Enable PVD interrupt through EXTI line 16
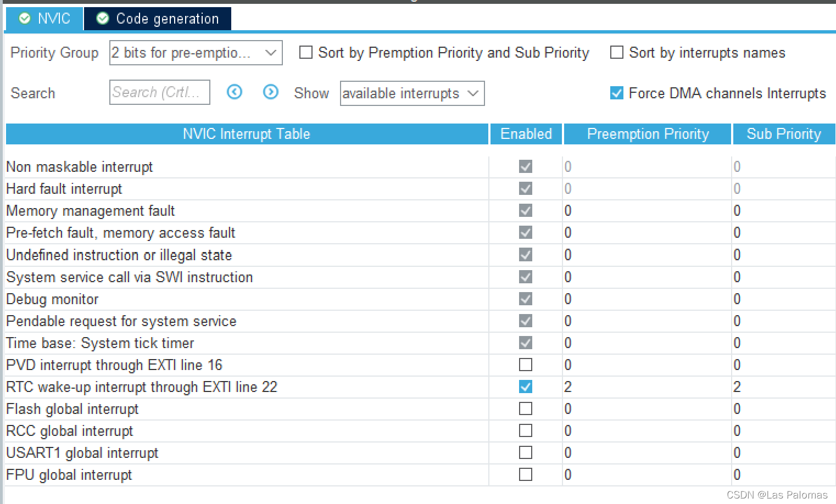 (x=526, y=365)
